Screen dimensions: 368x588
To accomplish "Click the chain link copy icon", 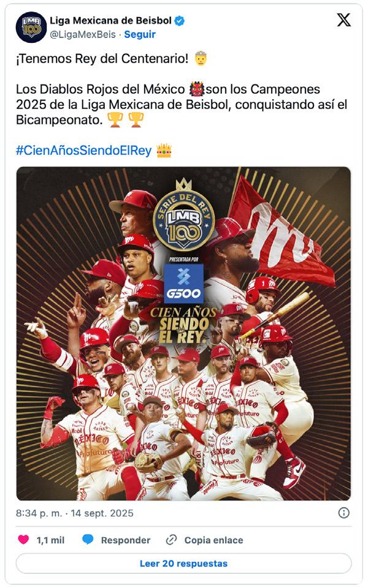I will (171, 540).
